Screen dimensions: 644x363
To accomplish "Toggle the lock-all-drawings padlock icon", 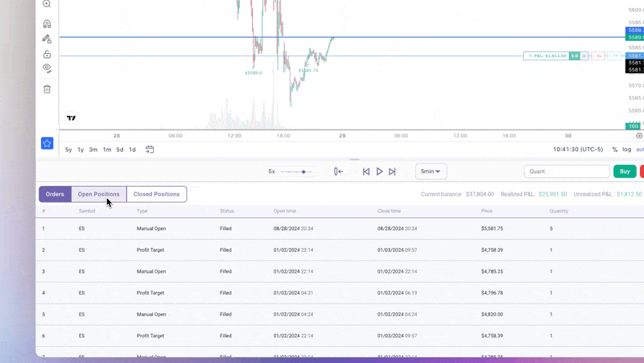I will coord(47,54).
